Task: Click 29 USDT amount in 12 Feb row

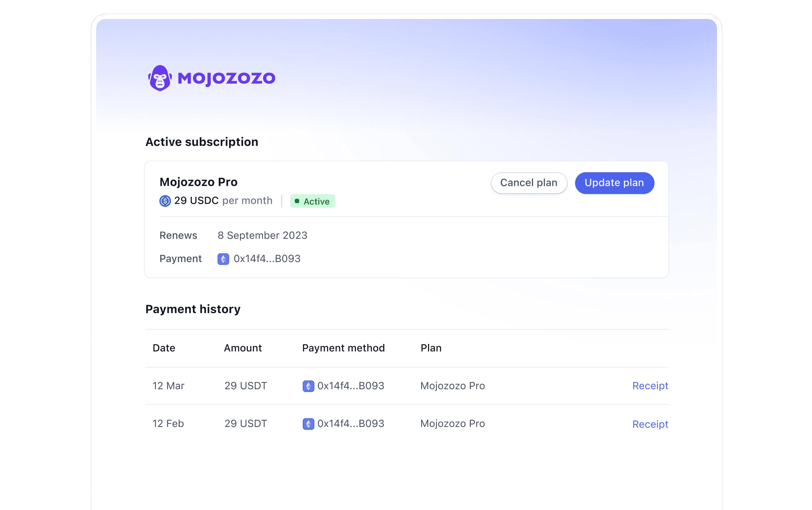Action: [245, 424]
